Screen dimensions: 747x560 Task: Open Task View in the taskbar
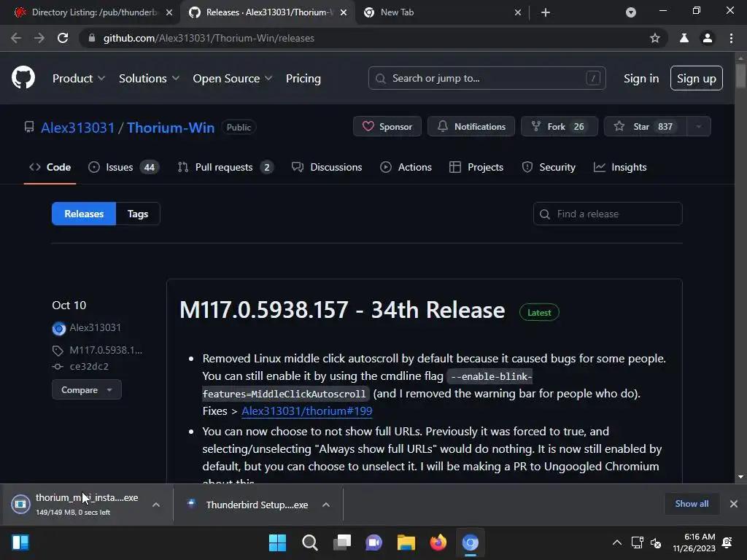[x=342, y=542]
